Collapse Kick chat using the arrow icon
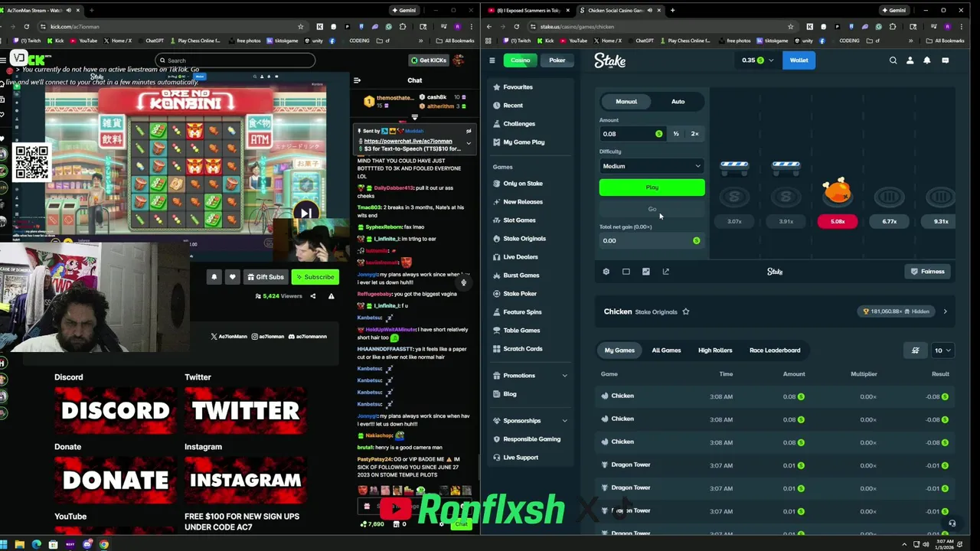This screenshot has width=980, height=551. (x=357, y=80)
